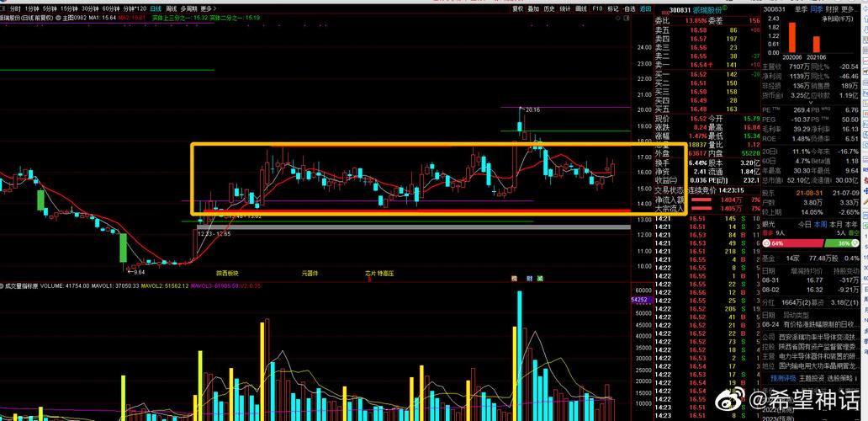The height and width of the screenshot is (421, 868).
Task: Click 元器件 sector label
Action: coord(310,273)
